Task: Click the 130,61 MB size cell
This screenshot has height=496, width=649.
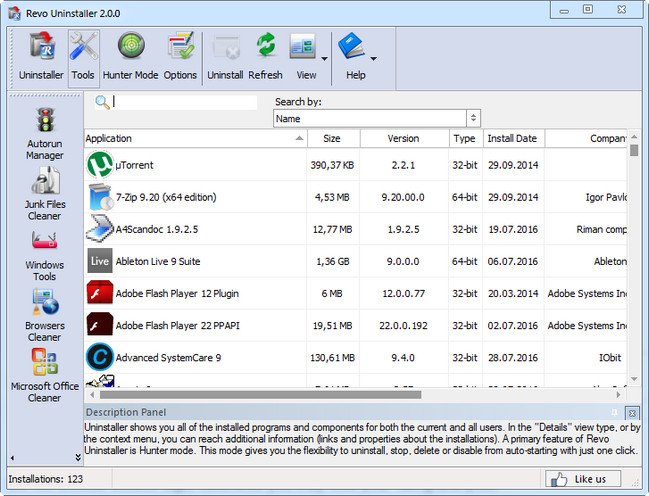Action: [333, 358]
